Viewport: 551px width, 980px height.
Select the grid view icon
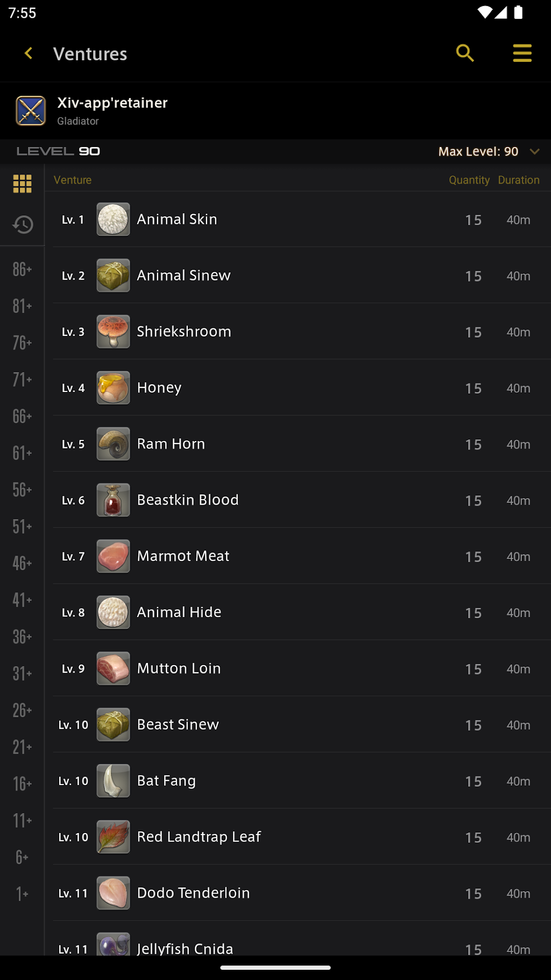click(x=22, y=184)
